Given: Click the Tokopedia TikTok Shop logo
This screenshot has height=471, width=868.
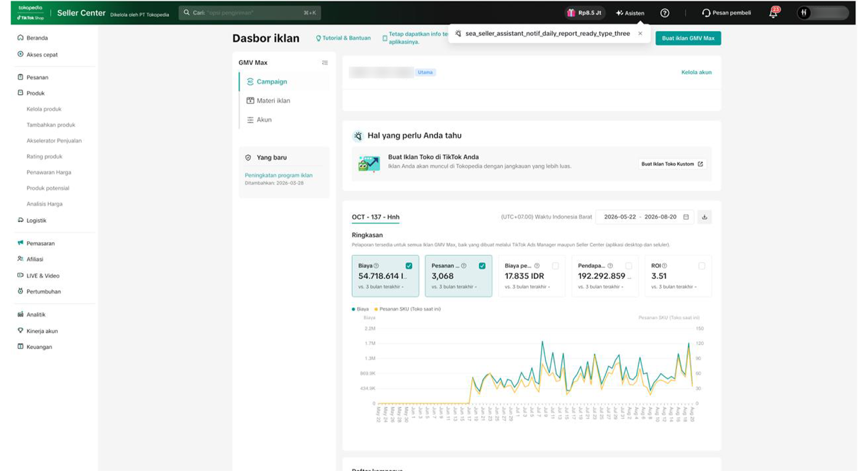Looking at the screenshot, I should 31,12.
